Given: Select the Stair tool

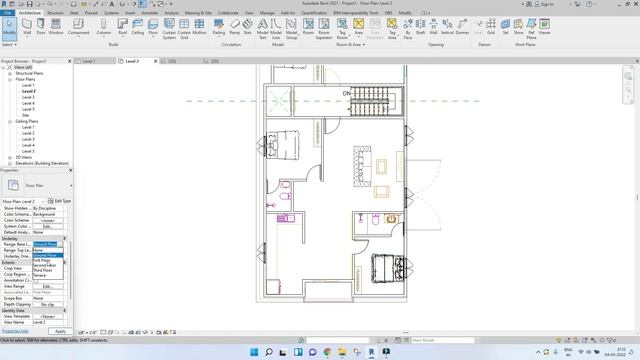Looking at the screenshot, I should point(247,27).
